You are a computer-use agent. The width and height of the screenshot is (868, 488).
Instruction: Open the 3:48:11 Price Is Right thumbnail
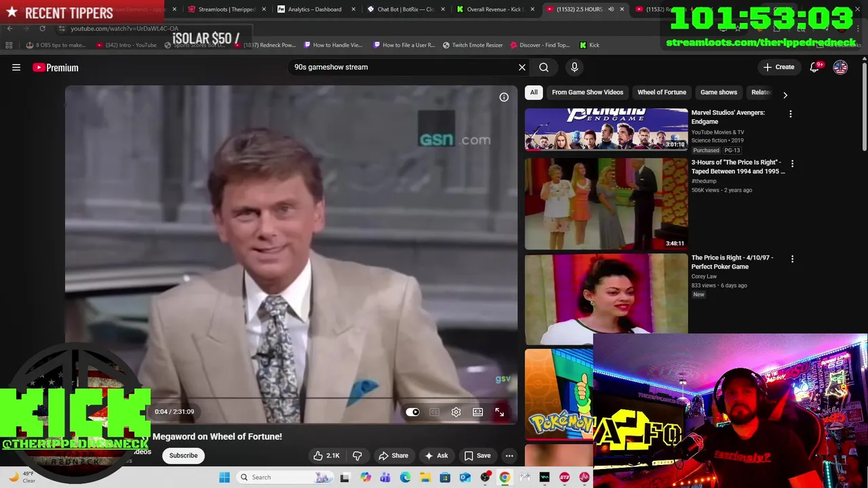click(x=606, y=204)
